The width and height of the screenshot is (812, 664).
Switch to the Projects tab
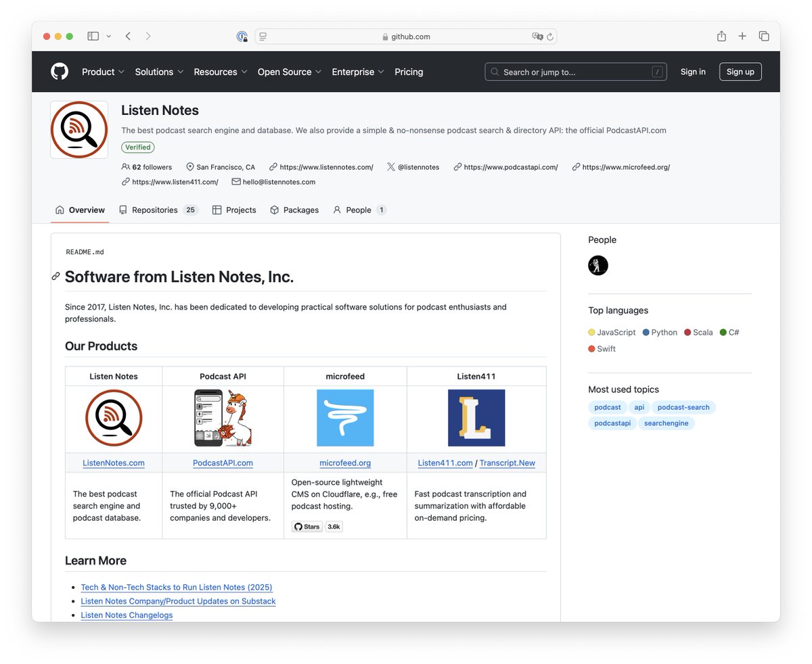pyautogui.click(x=234, y=210)
